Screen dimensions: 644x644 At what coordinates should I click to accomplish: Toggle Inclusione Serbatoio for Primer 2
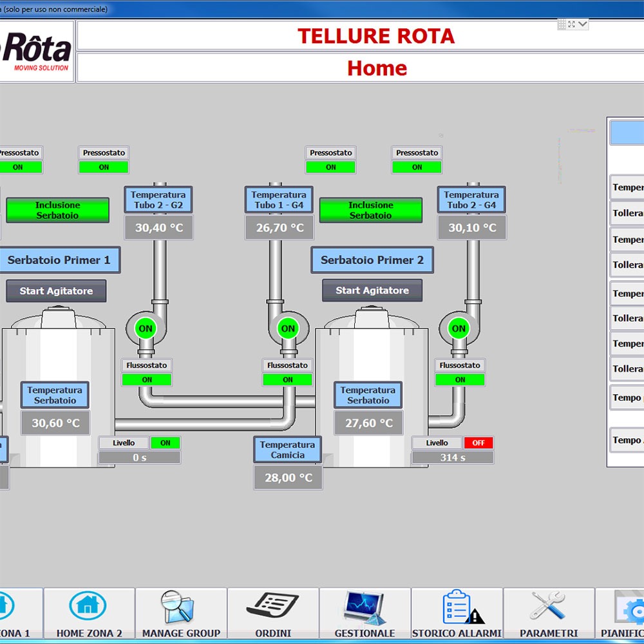tap(371, 211)
